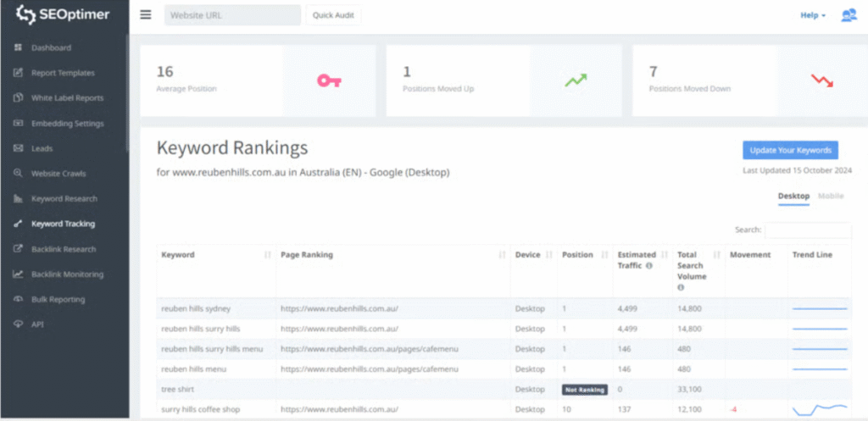Click Update Your Keywords button
The height and width of the screenshot is (421, 868).
(790, 150)
